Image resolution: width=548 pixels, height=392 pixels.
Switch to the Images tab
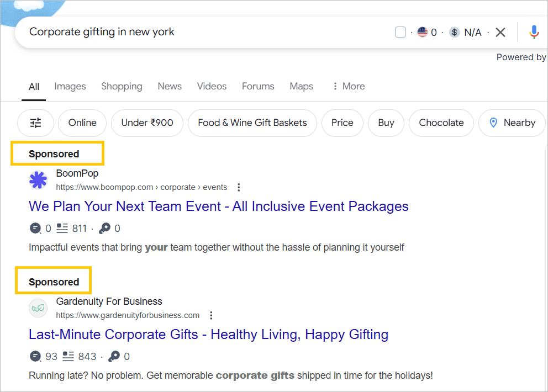click(70, 86)
